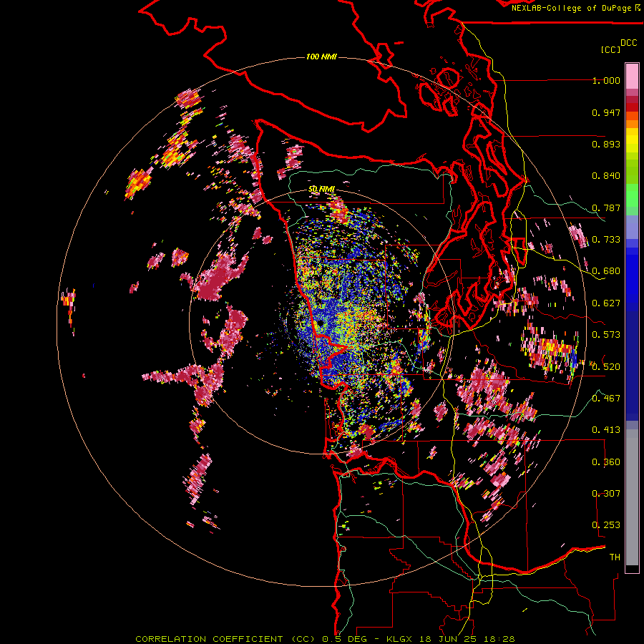Image resolution: width=644 pixels, height=644 pixels.
Task: Click the TH threshold label
Action: pyautogui.click(x=615, y=557)
